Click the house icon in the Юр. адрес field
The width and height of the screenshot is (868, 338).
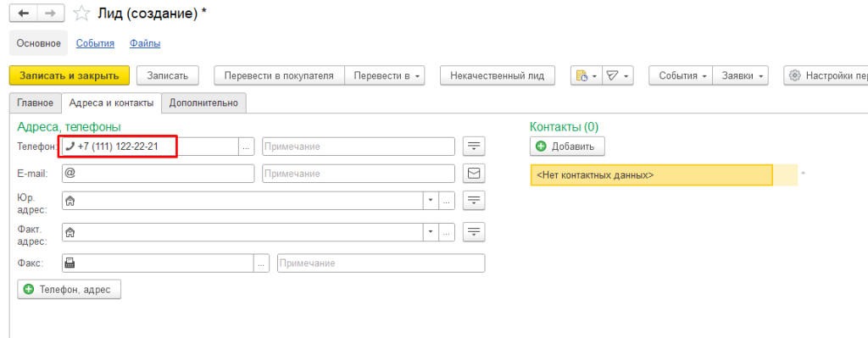click(70, 201)
